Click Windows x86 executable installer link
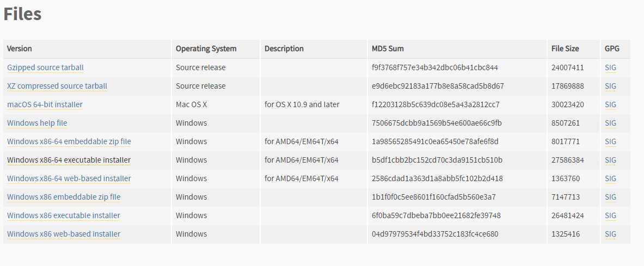 point(64,215)
